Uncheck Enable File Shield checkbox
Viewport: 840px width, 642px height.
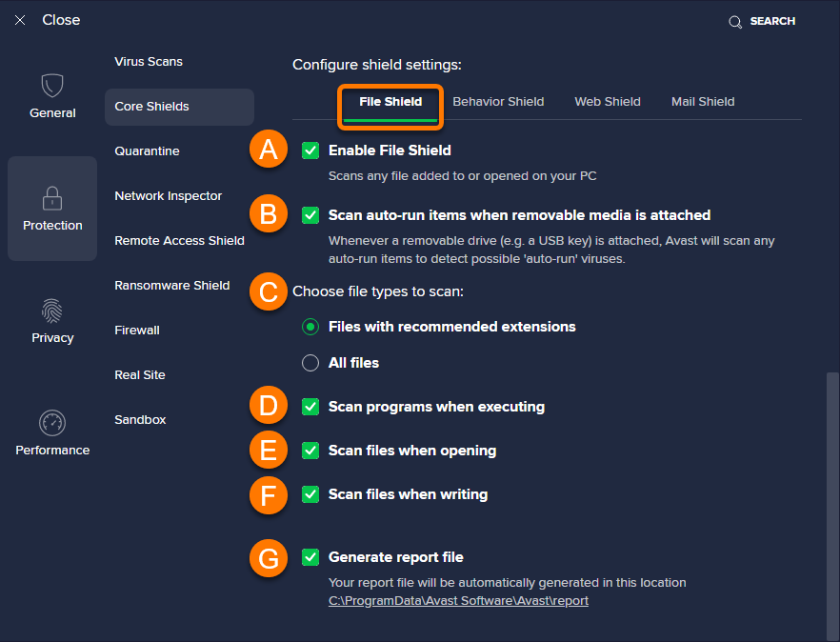(310, 150)
